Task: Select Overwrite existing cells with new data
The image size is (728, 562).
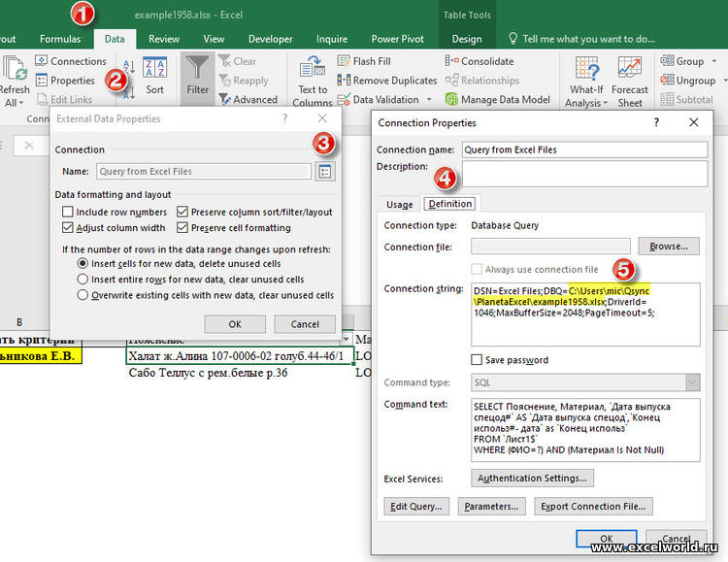Action: click(83, 295)
